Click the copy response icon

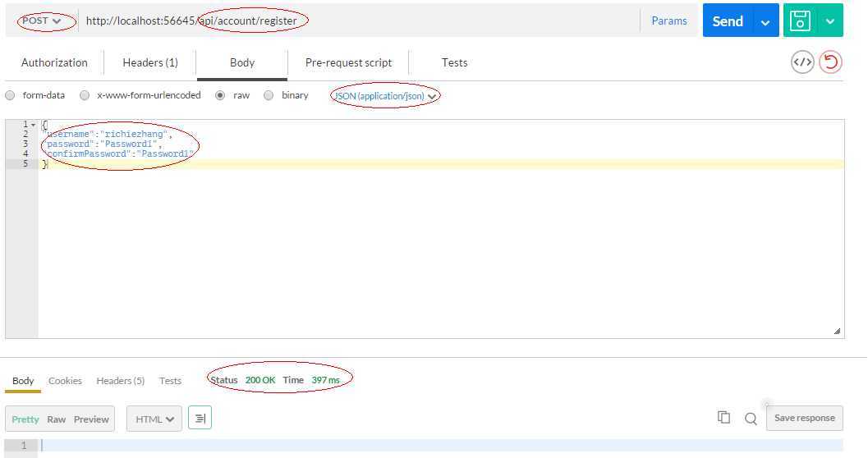coord(723,418)
